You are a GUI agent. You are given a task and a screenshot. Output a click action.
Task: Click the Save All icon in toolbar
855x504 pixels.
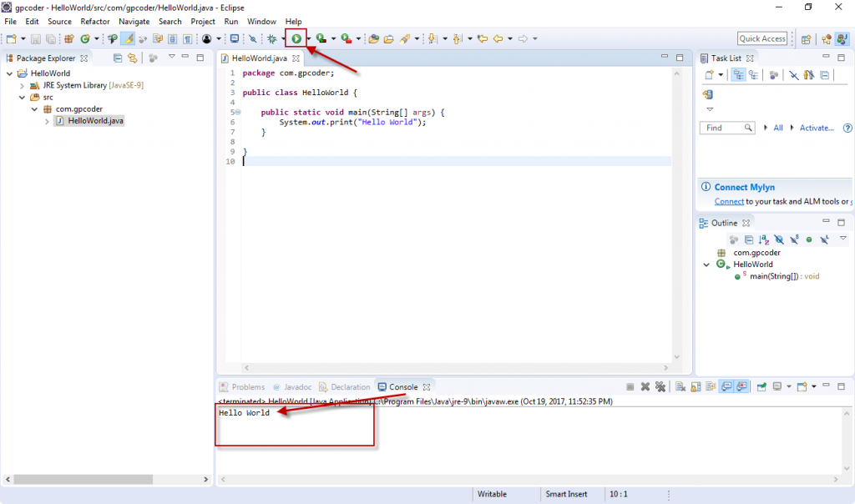[51, 38]
